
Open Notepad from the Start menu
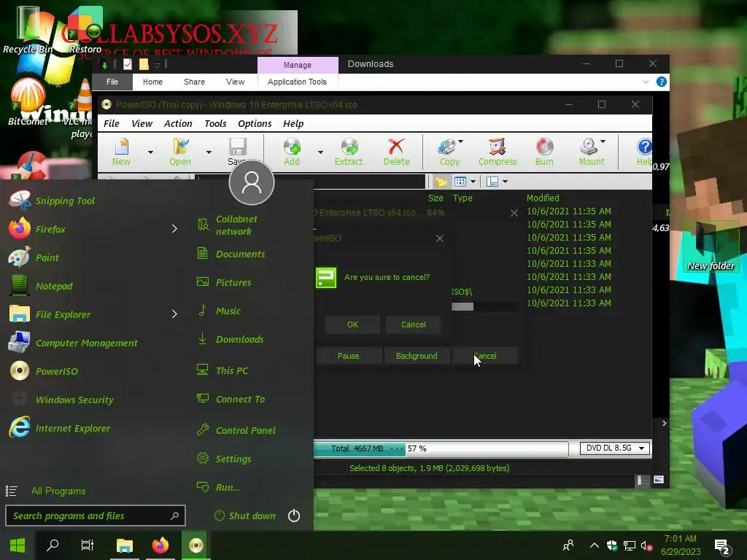pyautogui.click(x=54, y=286)
